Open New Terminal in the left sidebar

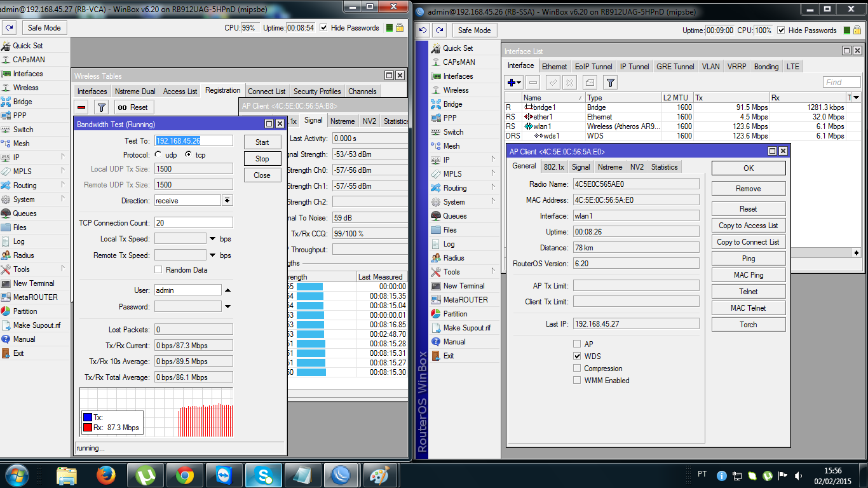(x=33, y=283)
